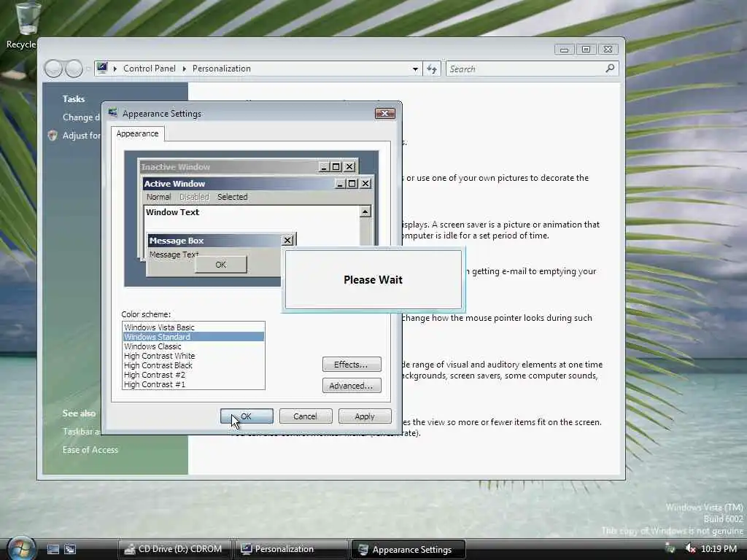
Task: Click the preview scrollbar up arrow
Action: 365,211
